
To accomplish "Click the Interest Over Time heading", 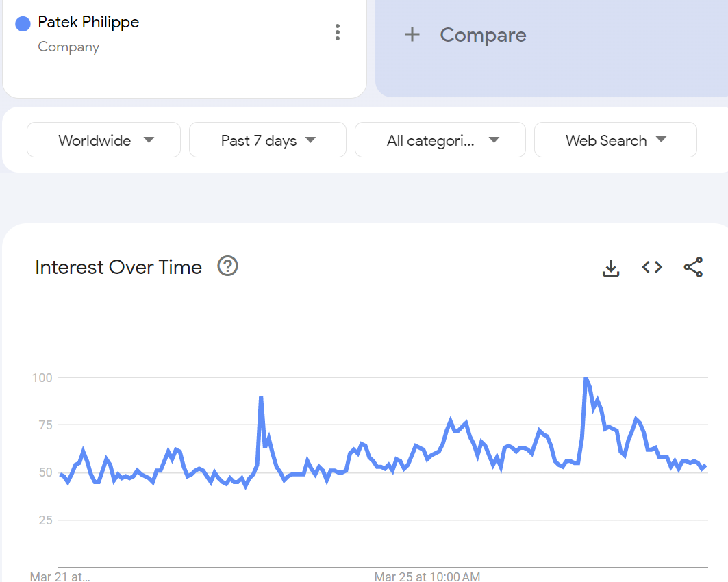I will (x=118, y=267).
